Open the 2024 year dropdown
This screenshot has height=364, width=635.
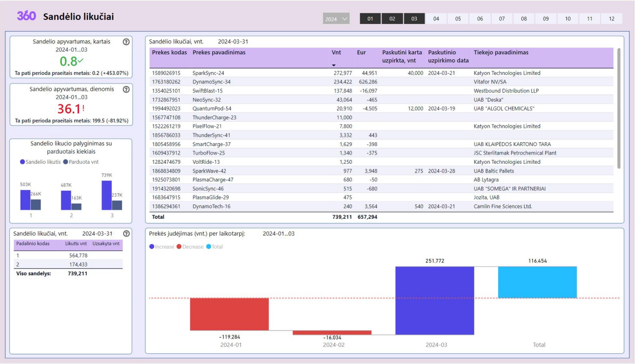click(336, 19)
